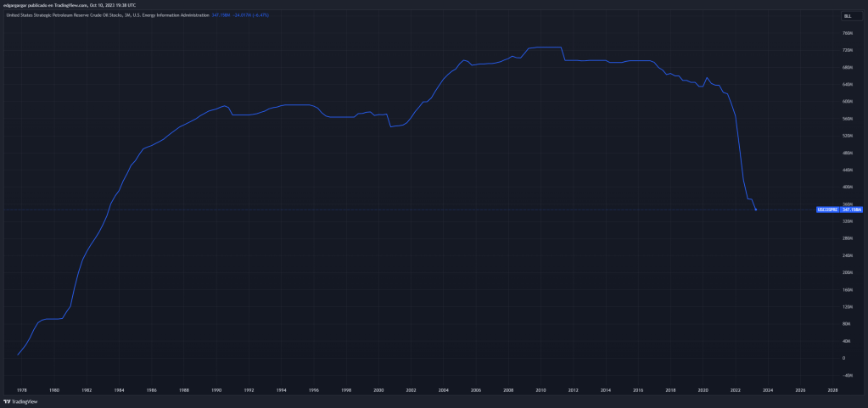Select the 1978 label on time axis
868x408 pixels.
(x=21, y=390)
